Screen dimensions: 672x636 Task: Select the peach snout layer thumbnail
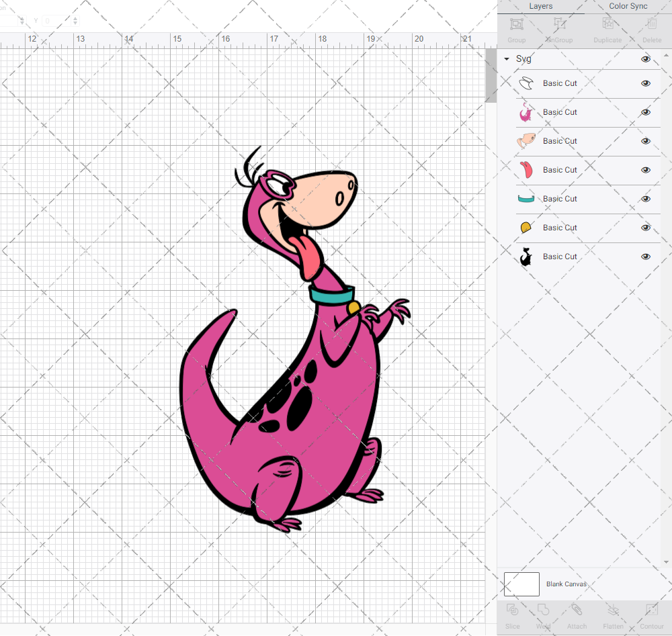tap(526, 141)
